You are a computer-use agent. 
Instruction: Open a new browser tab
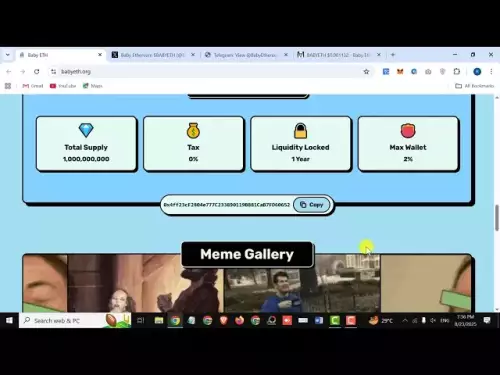click(x=393, y=55)
